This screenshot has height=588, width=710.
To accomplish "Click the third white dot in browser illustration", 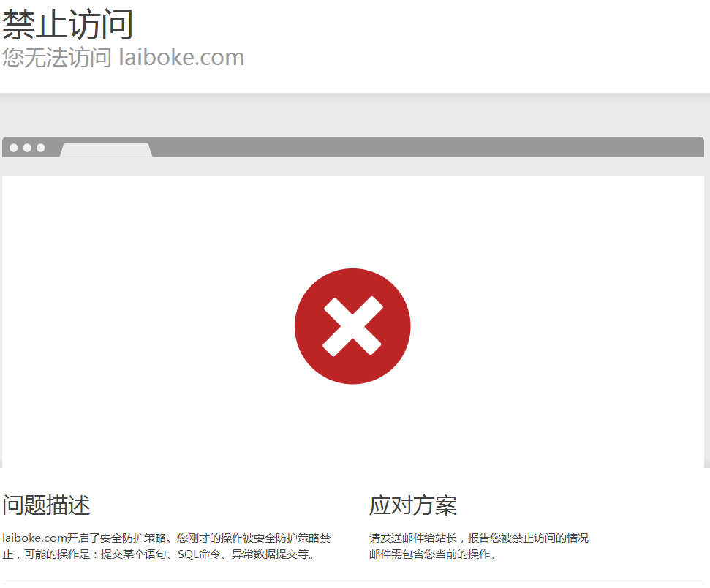I will (41, 148).
